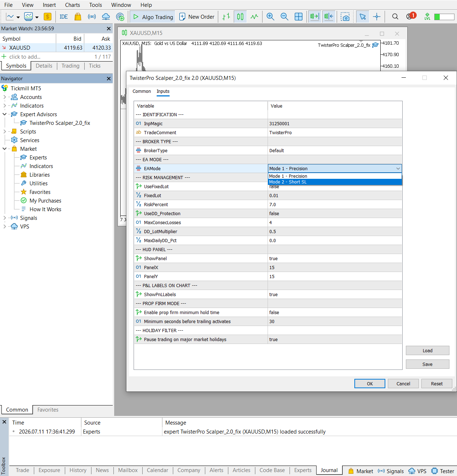
Task: Zoom out on the chart
Action: [284, 17]
